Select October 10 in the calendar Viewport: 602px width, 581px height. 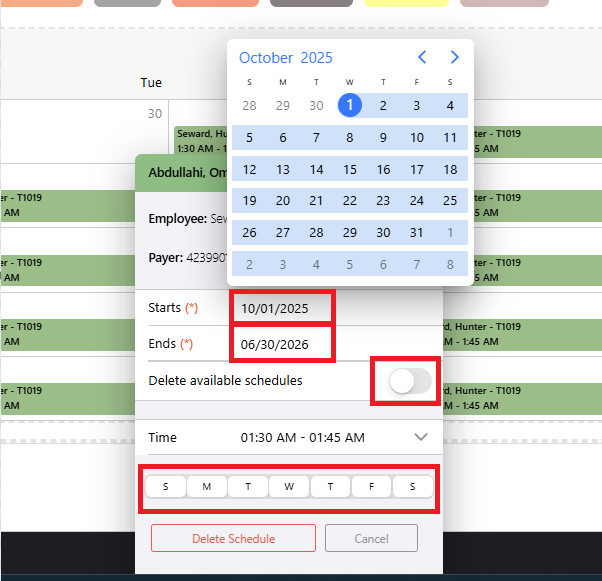click(417, 138)
